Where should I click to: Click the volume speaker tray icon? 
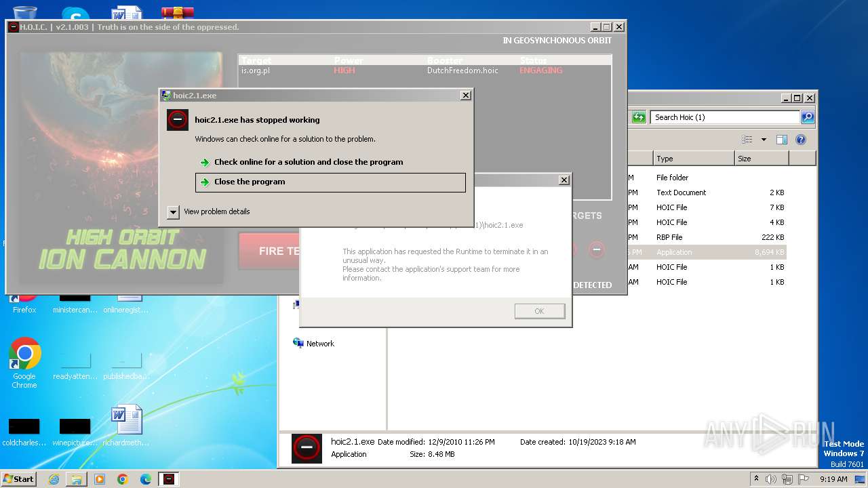771,479
